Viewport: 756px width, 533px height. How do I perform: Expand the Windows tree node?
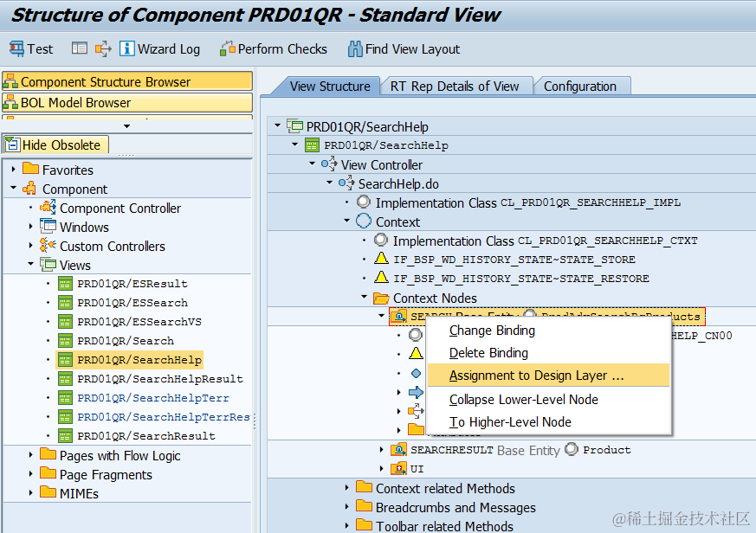coord(30,226)
